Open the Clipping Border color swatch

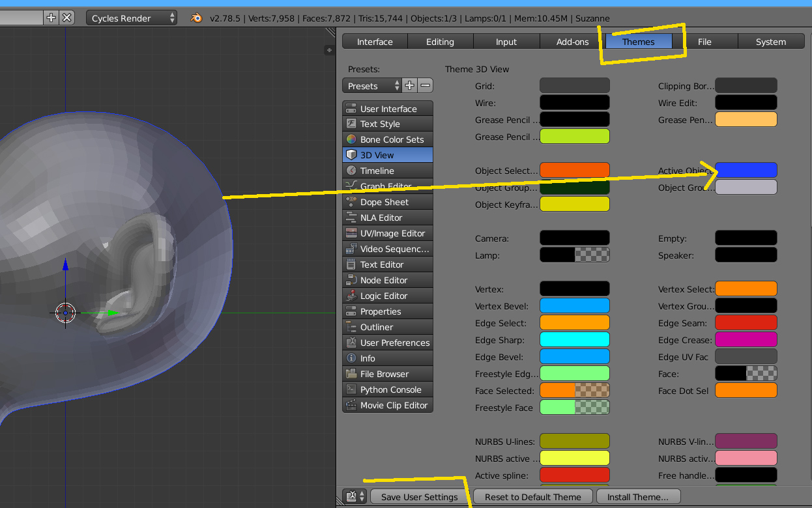pos(746,85)
